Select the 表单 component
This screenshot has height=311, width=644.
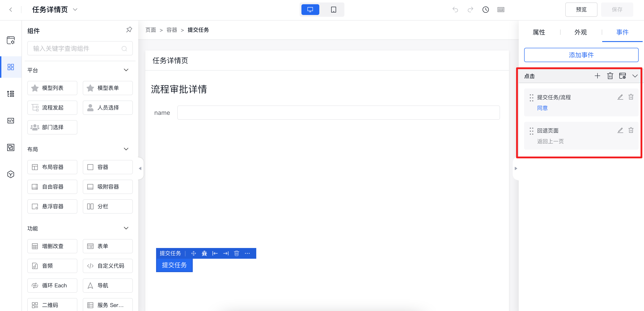point(108,246)
